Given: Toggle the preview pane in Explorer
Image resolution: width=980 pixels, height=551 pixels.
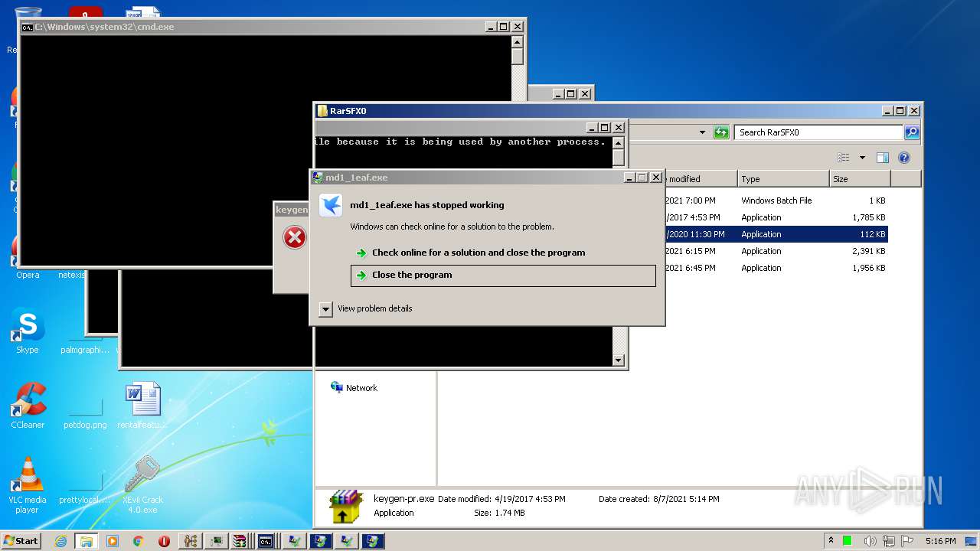Looking at the screenshot, I should (x=883, y=158).
